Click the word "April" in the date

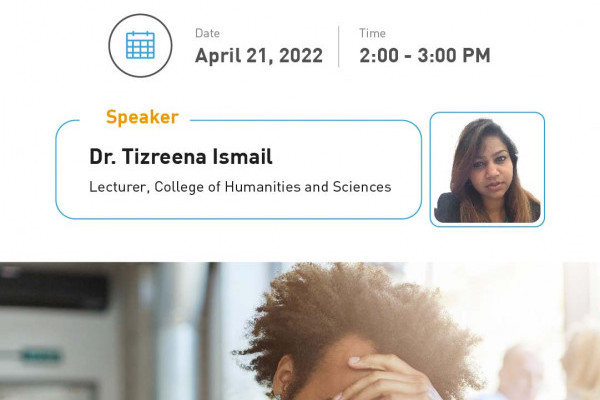pyautogui.click(x=218, y=56)
